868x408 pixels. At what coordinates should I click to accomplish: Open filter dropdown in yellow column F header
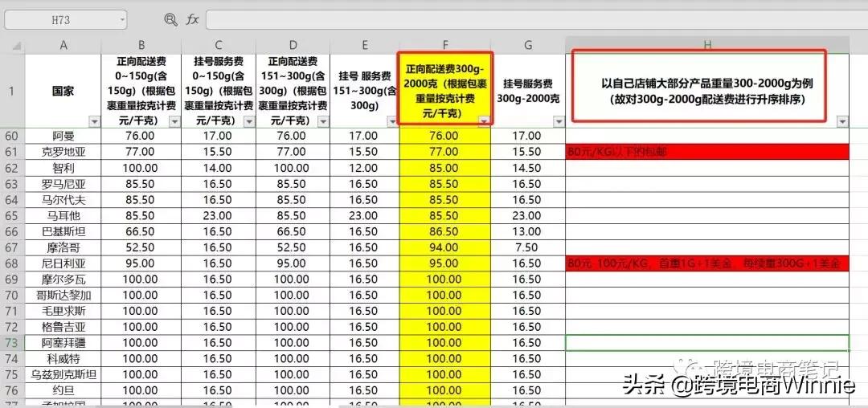[x=485, y=121]
